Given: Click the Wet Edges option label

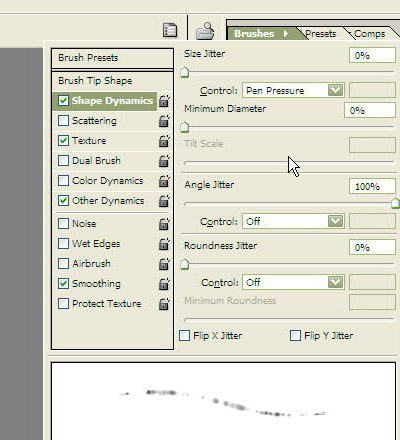Looking at the screenshot, I should point(96,244).
